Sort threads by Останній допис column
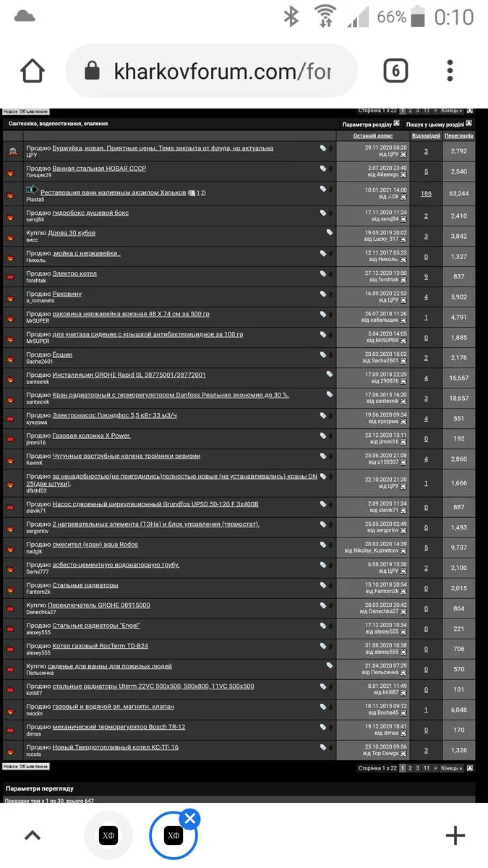This screenshot has width=488, height=868. click(x=373, y=136)
